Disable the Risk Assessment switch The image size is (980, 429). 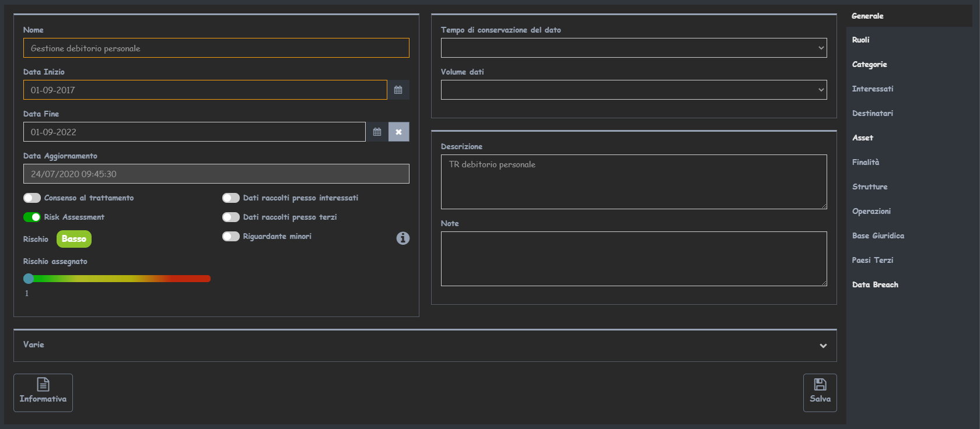coord(32,217)
